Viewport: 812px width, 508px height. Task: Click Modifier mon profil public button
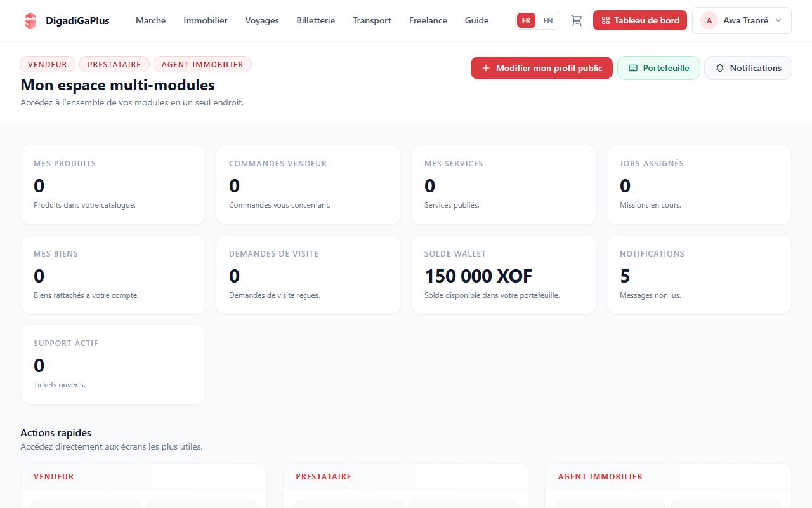tap(542, 68)
